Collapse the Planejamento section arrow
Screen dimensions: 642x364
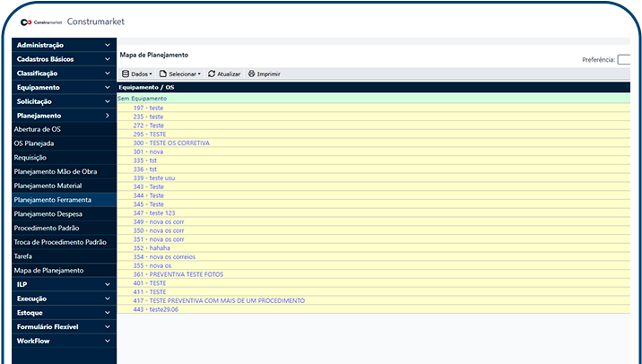(x=108, y=116)
